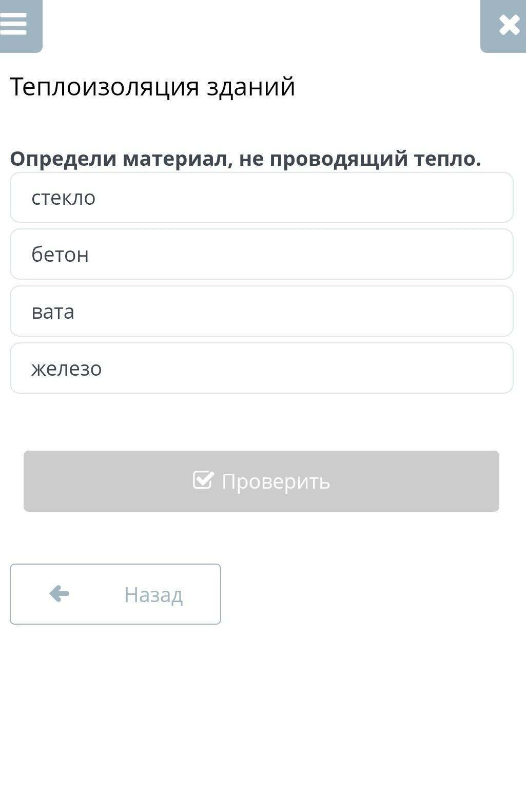The width and height of the screenshot is (526, 812).
Task: Select the answer option стекло
Action: click(x=261, y=198)
